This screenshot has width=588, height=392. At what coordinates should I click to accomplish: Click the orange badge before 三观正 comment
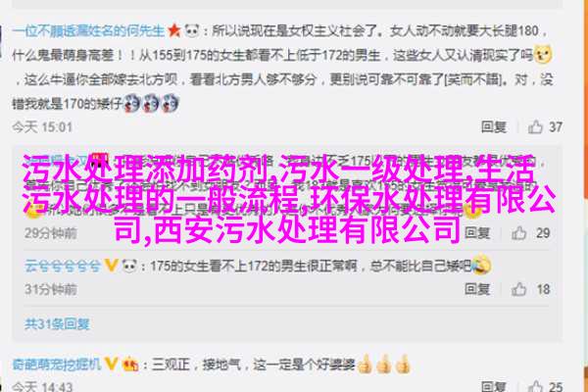(x=129, y=364)
